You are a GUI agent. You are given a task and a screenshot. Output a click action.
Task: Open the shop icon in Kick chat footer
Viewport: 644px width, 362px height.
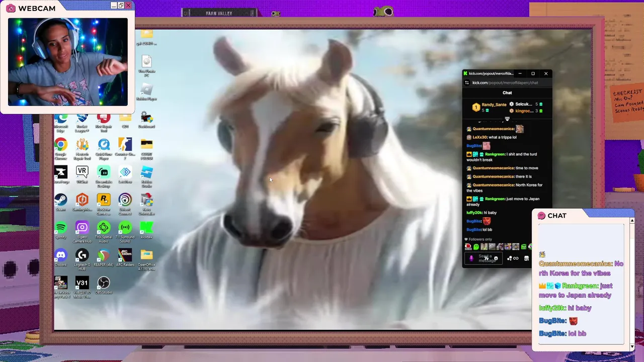(x=526, y=258)
